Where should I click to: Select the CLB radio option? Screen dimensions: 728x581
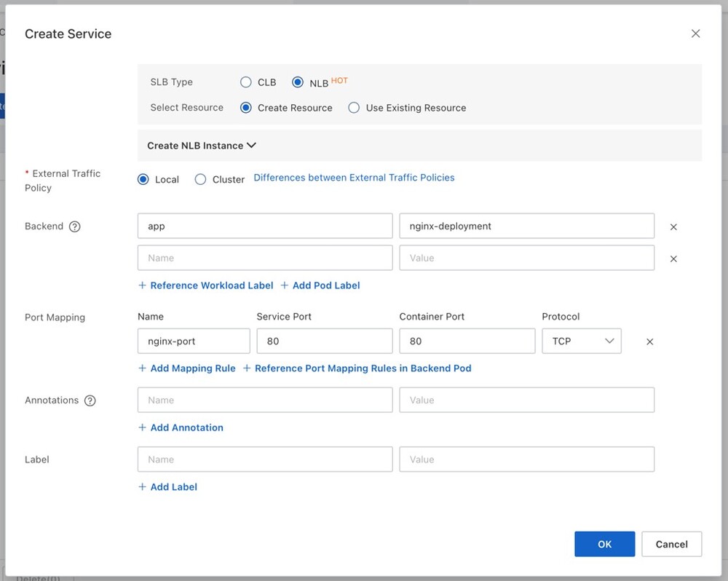tap(246, 82)
